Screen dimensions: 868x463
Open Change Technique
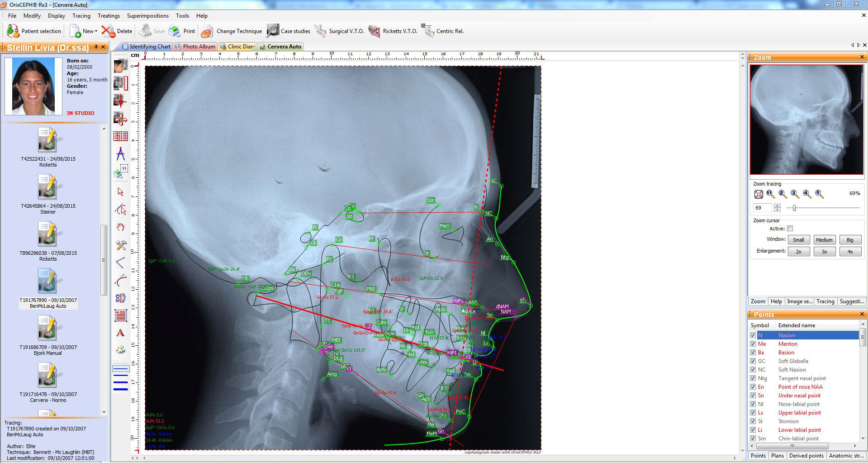pyautogui.click(x=232, y=31)
